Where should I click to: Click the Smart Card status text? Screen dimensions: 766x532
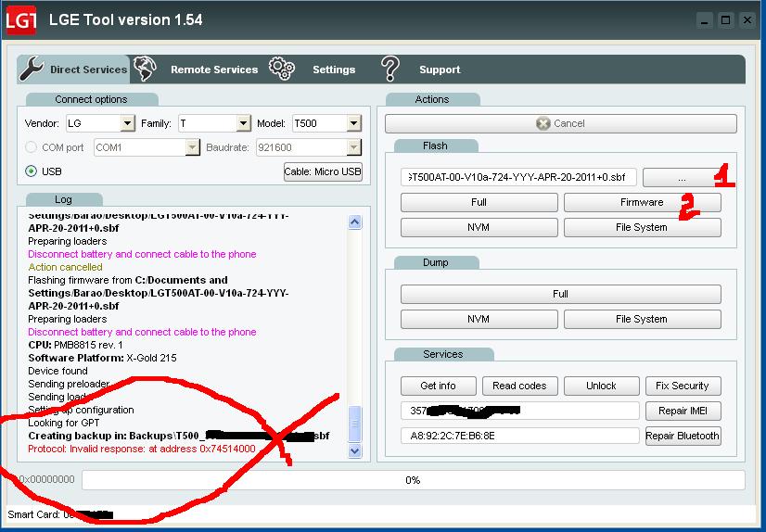click(x=60, y=514)
